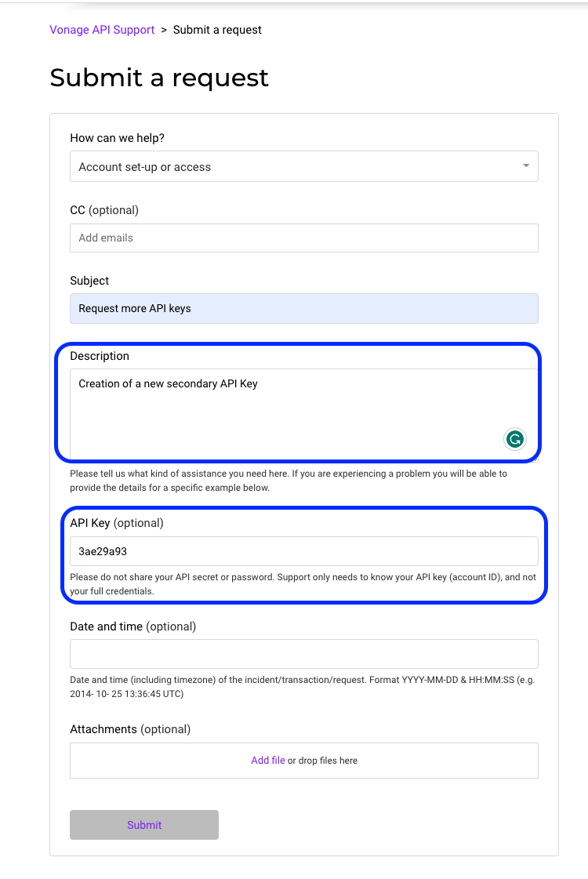This screenshot has width=588, height=879.
Task: Click the 'CC (optional)' label
Action: [x=104, y=210]
